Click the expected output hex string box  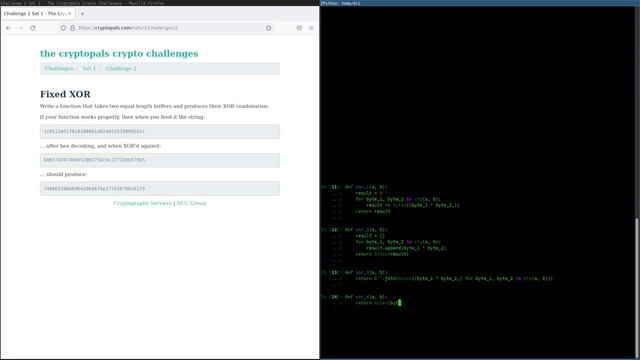tap(160, 189)
